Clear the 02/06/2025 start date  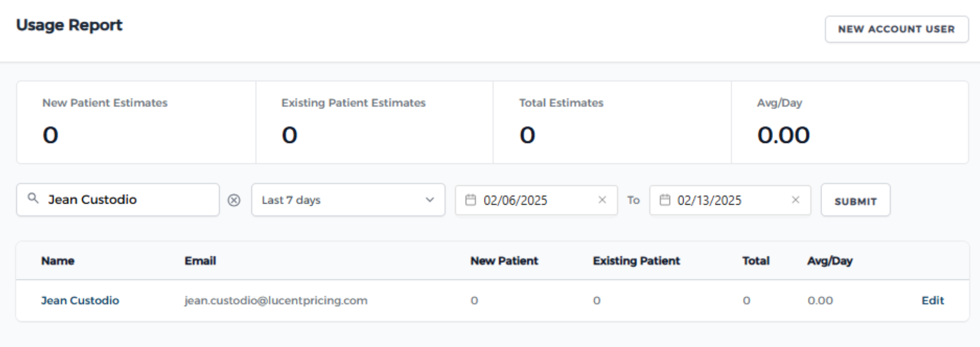click(602, 200)
